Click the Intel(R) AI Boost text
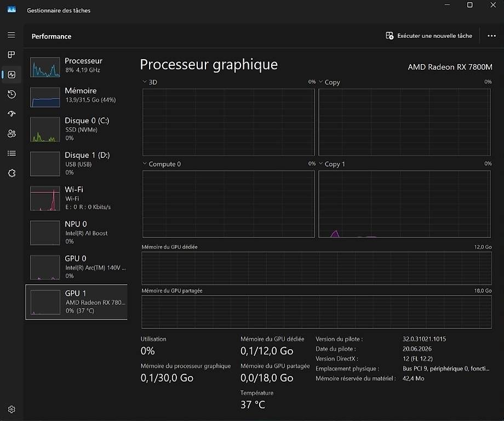 pos(87,233)
